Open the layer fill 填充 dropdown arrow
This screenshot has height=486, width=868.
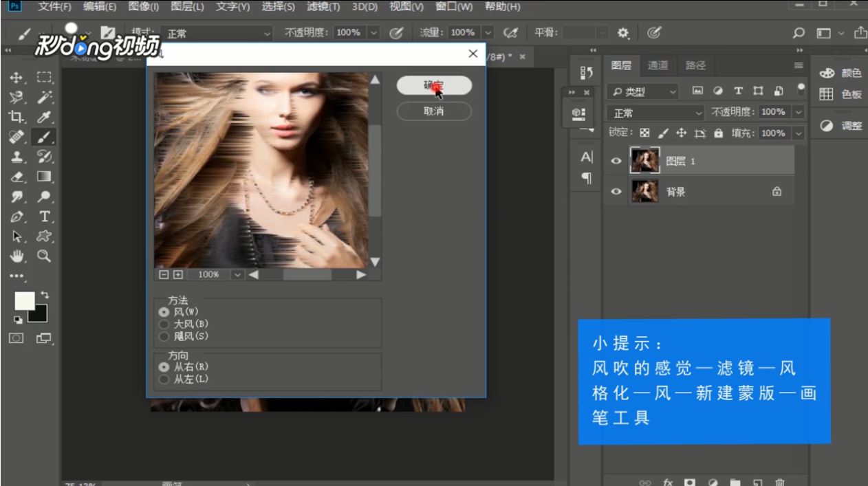click(x=798, y=133)
